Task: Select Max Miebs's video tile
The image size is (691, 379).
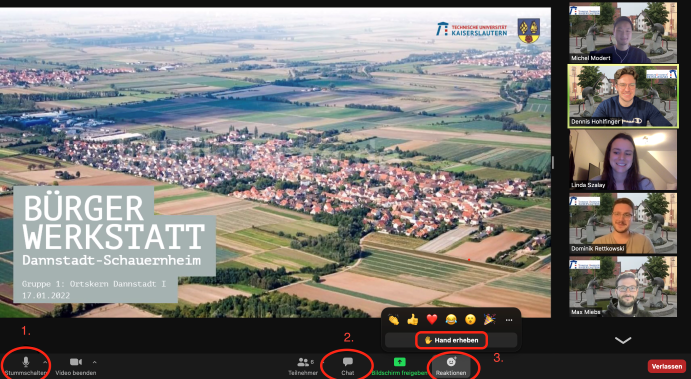Action: 623,286
